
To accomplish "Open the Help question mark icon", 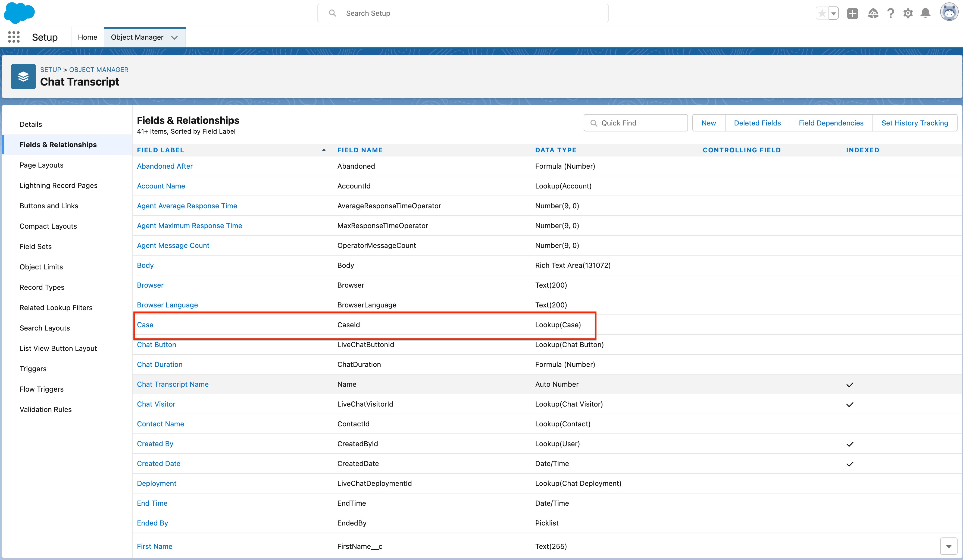I will point(891,13).
